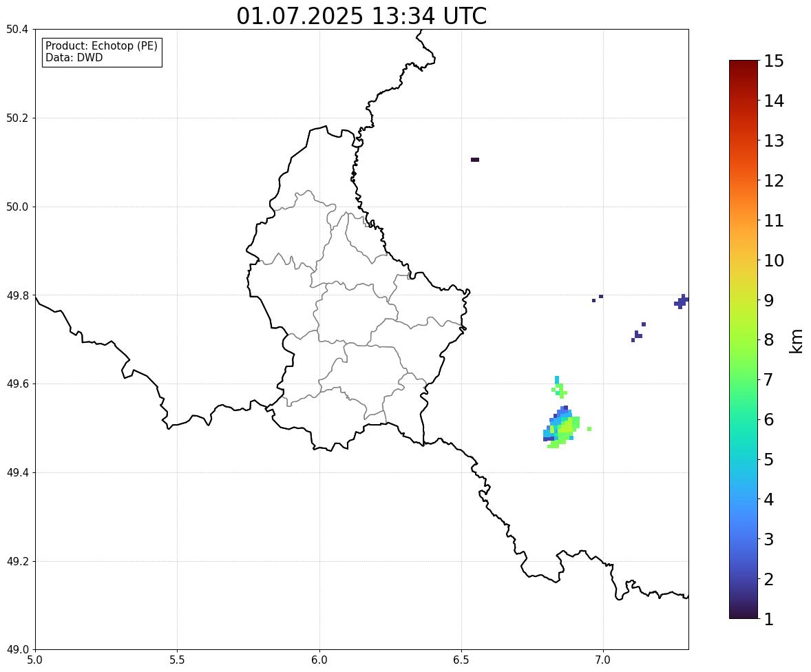Click the colorbar tick label 13

774,140
